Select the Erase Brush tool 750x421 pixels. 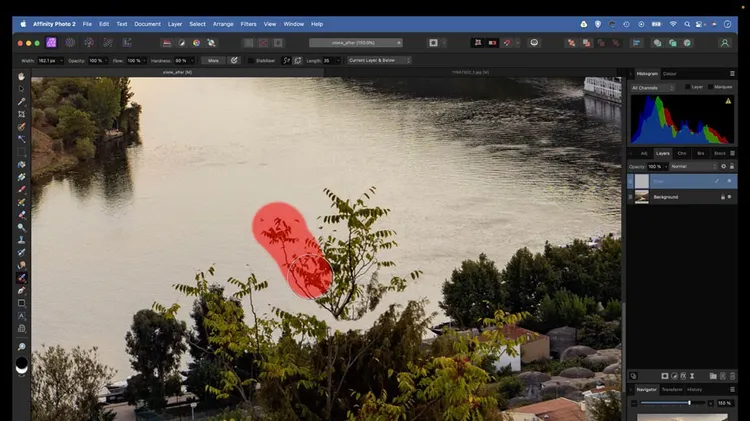coord(22,215)
